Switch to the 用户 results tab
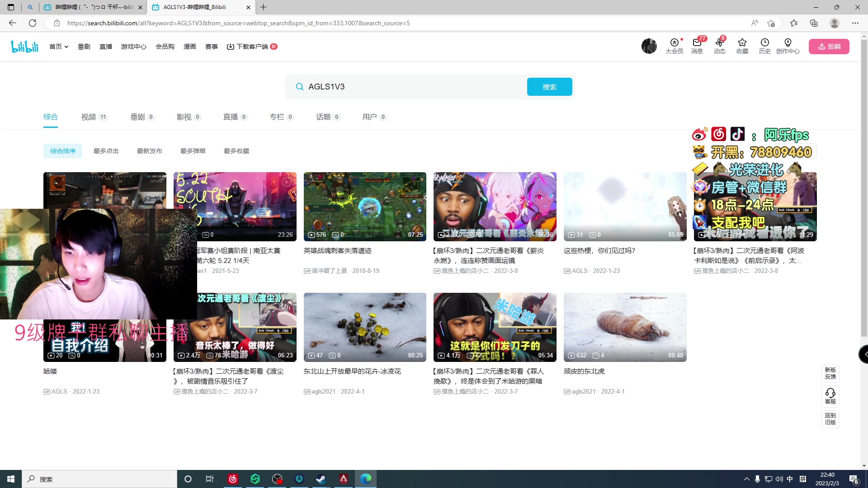Viewport: 868px width, 488px height. click(x=371, y=117)
